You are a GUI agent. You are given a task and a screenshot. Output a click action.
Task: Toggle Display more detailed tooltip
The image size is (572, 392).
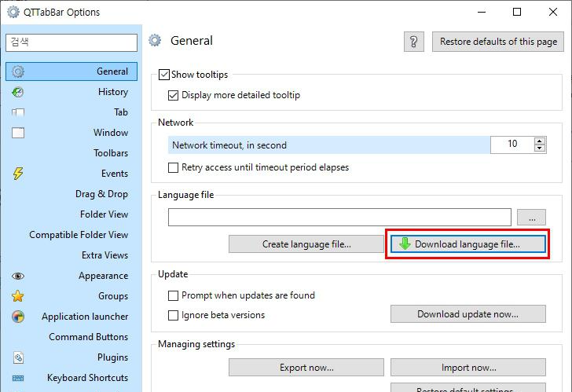click(173, 95)
